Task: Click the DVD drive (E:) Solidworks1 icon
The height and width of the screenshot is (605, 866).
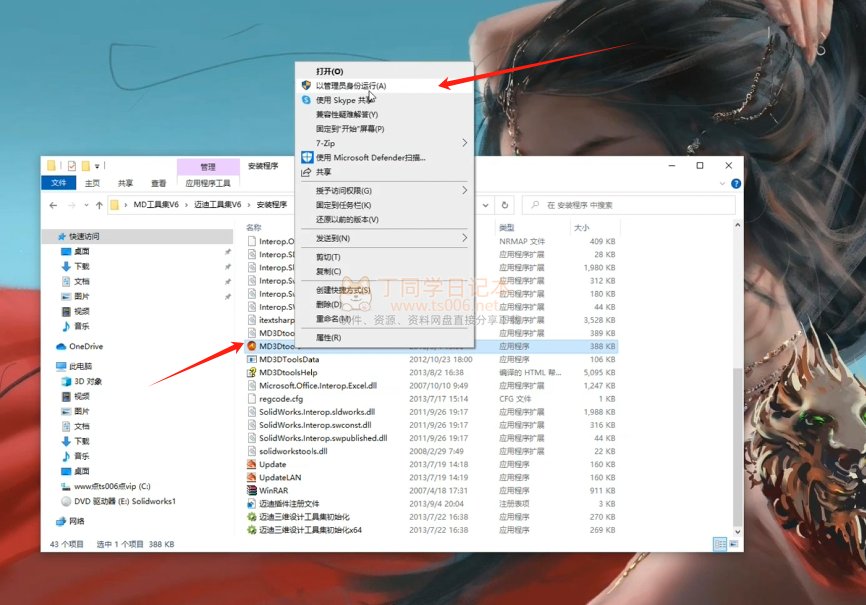Action: (66, 501)
